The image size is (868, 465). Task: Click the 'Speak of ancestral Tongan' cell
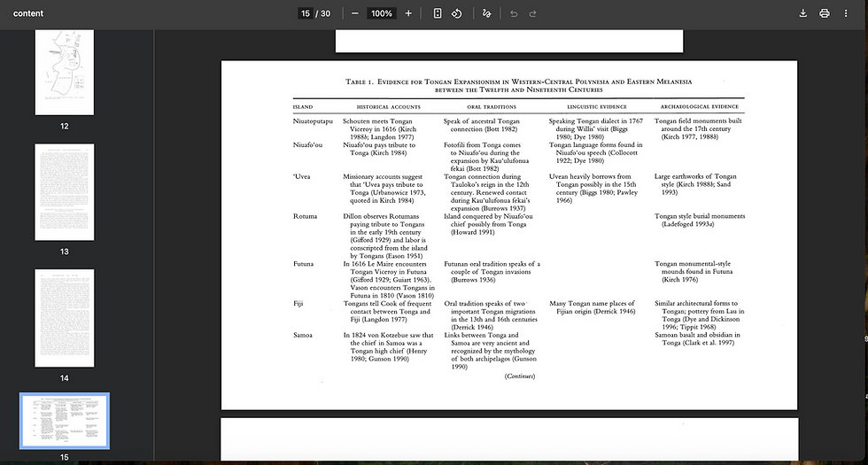pos(481,125)
